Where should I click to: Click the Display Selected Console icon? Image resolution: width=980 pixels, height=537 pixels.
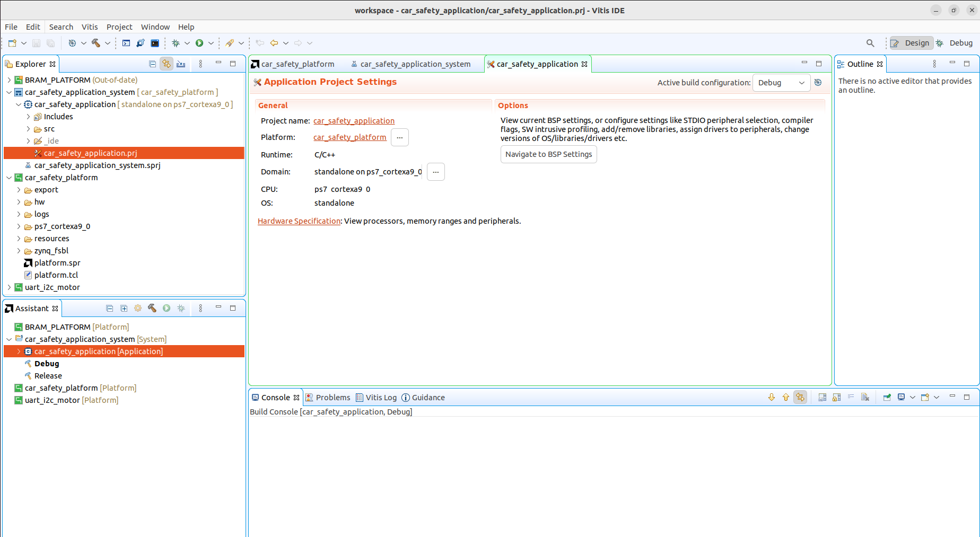coord(901,397)
